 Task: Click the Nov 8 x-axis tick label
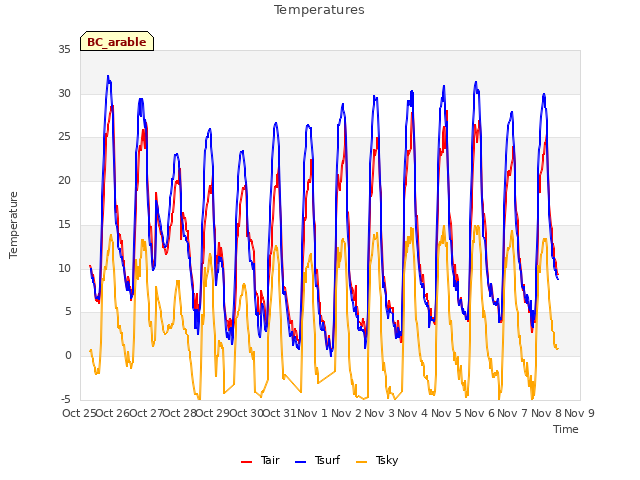tap(546, 413)
